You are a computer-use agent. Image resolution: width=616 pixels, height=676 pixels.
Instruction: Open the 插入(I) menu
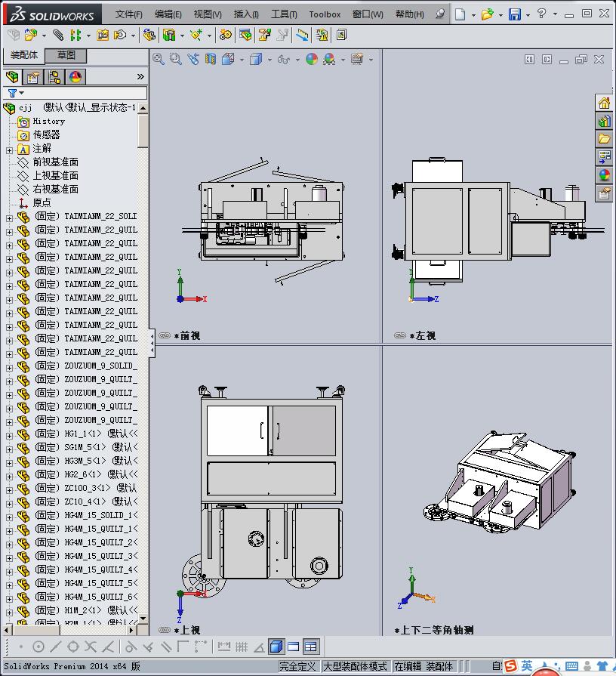(246, 14)
